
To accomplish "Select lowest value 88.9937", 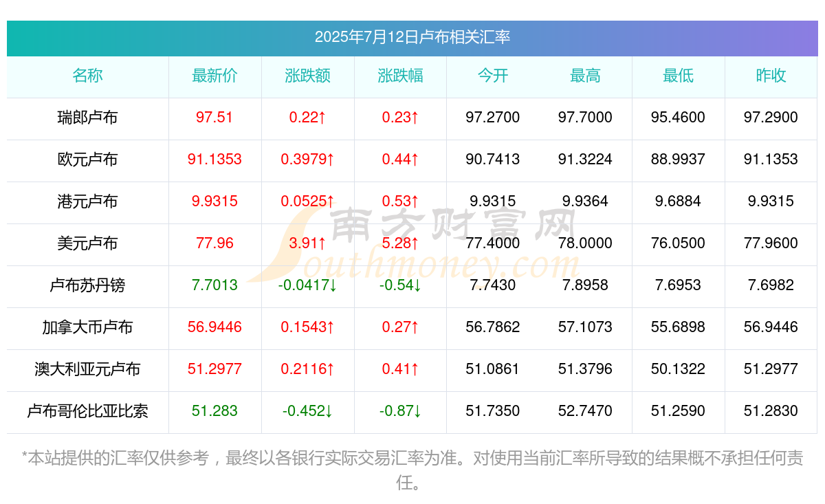I will click(678, 160).
